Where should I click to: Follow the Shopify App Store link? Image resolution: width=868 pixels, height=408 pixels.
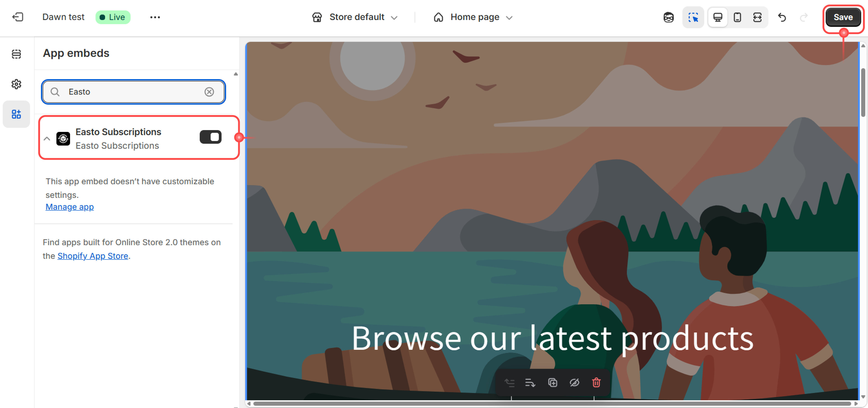(x=93, y=256)
